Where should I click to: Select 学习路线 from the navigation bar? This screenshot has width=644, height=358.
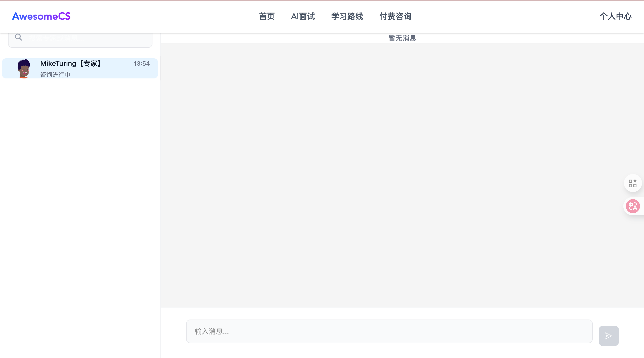347,16
